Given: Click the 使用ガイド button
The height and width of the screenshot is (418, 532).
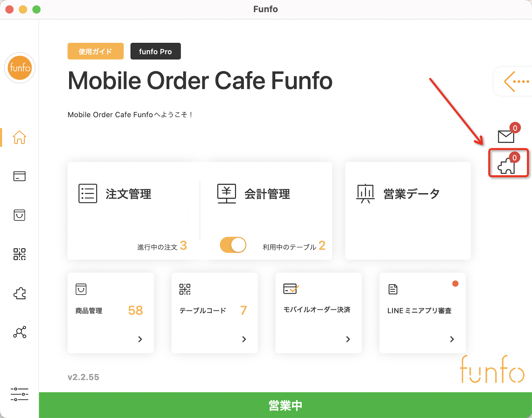Looking at the screenshot, I should [96, 51].
